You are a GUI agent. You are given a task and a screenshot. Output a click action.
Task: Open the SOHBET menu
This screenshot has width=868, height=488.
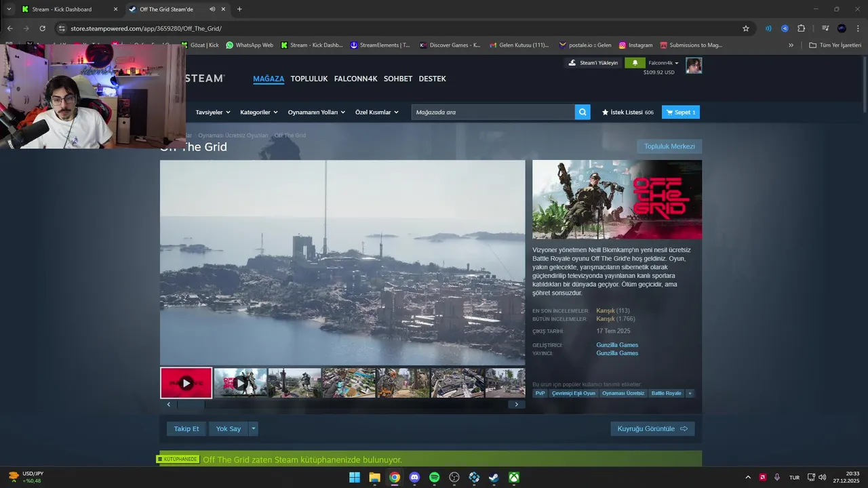click(x=398, y=79)
